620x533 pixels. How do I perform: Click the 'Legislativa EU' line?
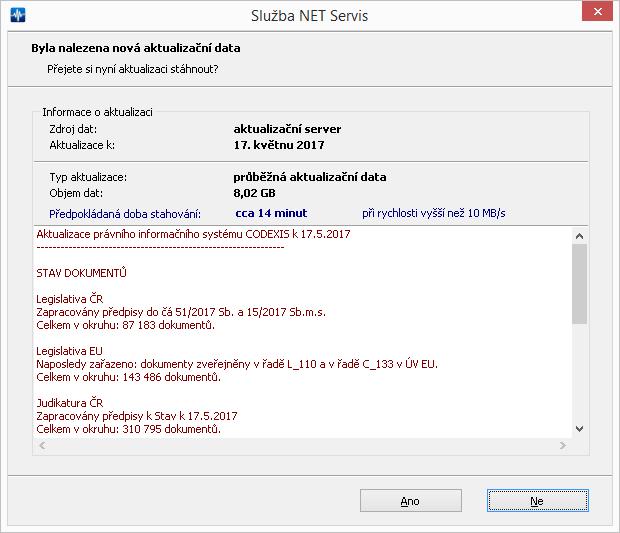69,351
